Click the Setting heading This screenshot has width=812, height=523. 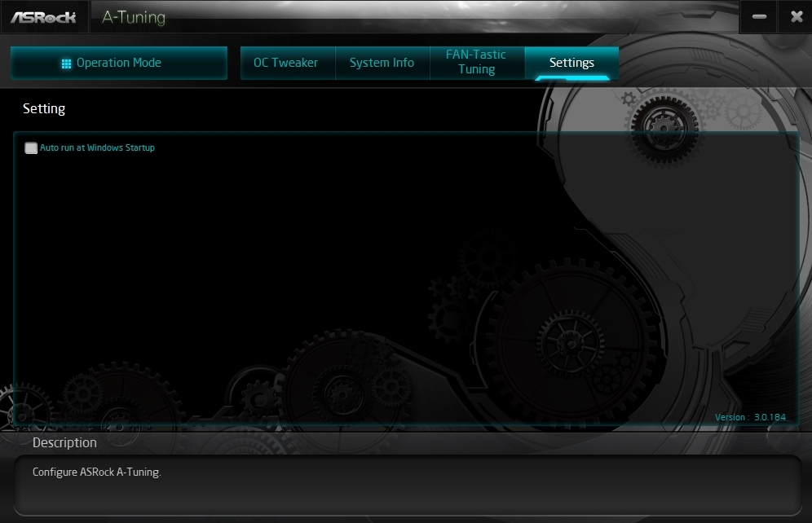(44, 108)
